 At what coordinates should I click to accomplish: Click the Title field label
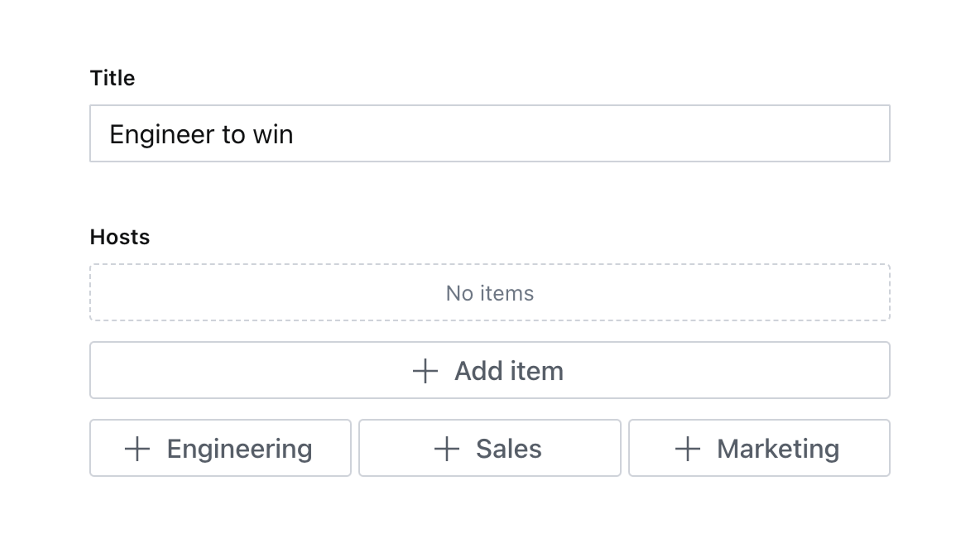112,78
